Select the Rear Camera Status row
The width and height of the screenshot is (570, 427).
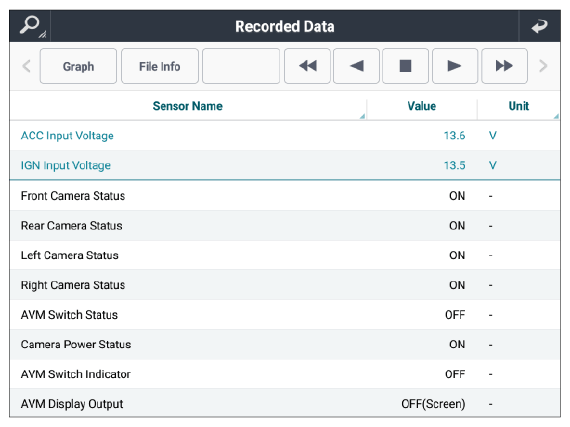click(285, 226)
